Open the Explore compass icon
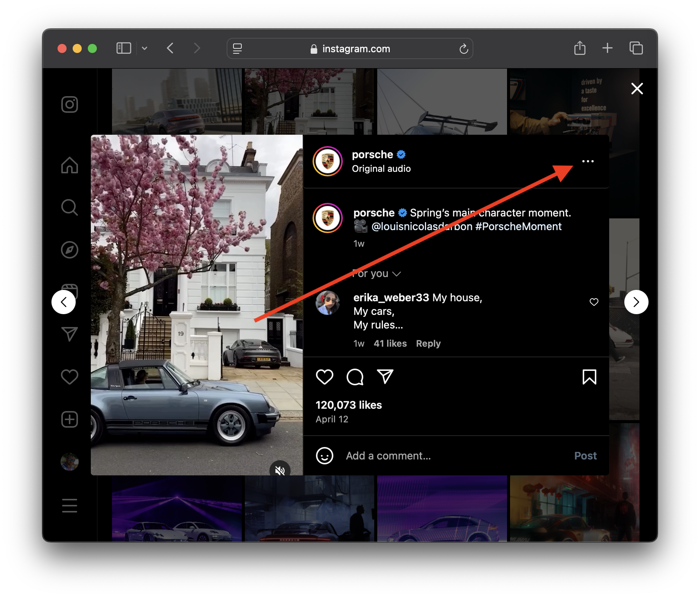 click(x=70, y=250)
